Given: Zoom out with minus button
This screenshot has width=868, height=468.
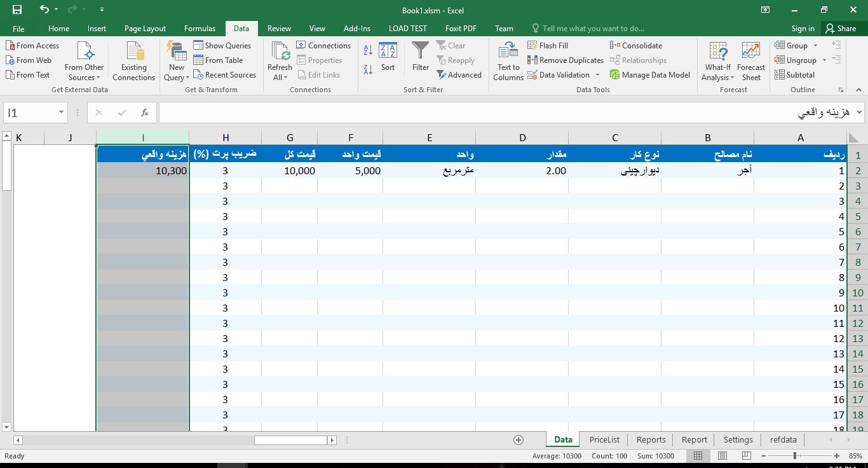Looking at the screenshot, I should [x=764, y=456].
